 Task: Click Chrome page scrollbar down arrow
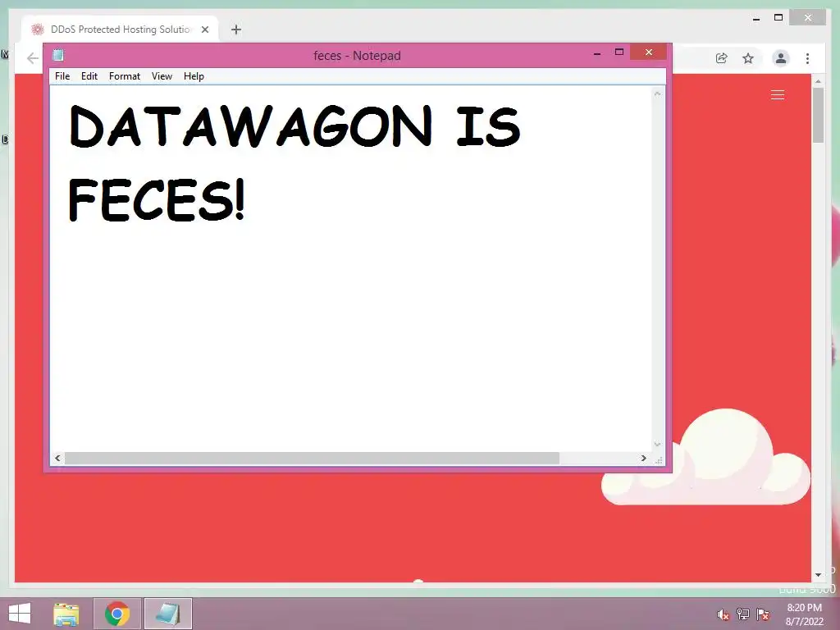(818, 575)
